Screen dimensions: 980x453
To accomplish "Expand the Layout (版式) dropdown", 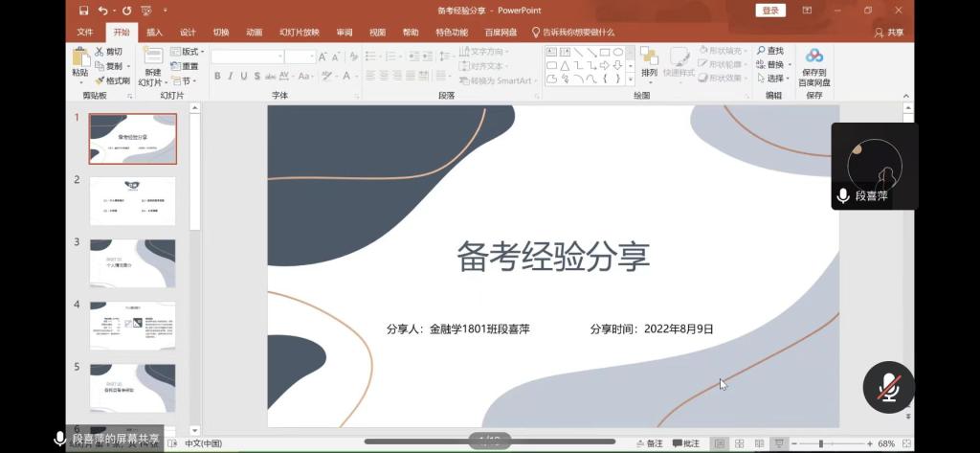I will click(188, 52).
